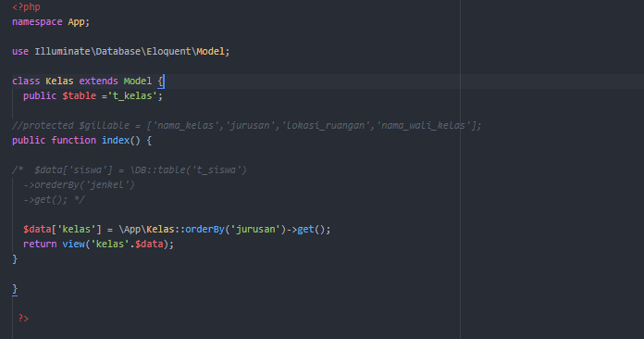Click 'orderBy' method call

[x=204, y=229]
